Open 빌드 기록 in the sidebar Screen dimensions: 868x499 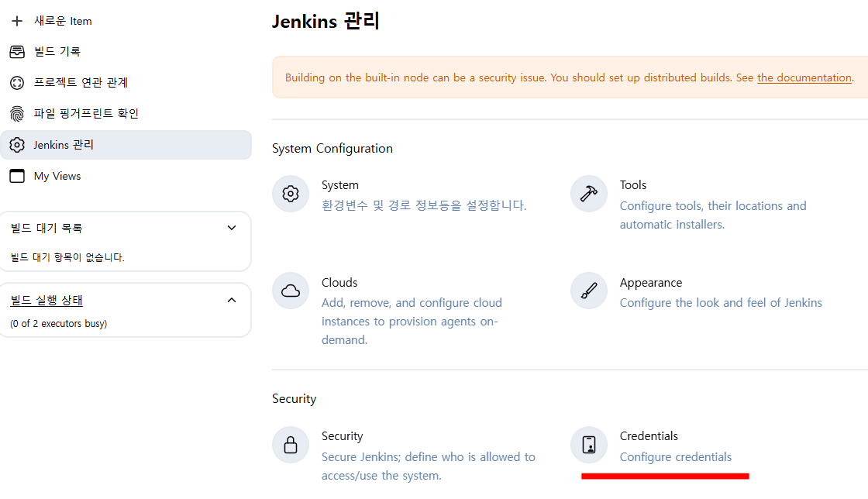[x=57, y=51]
